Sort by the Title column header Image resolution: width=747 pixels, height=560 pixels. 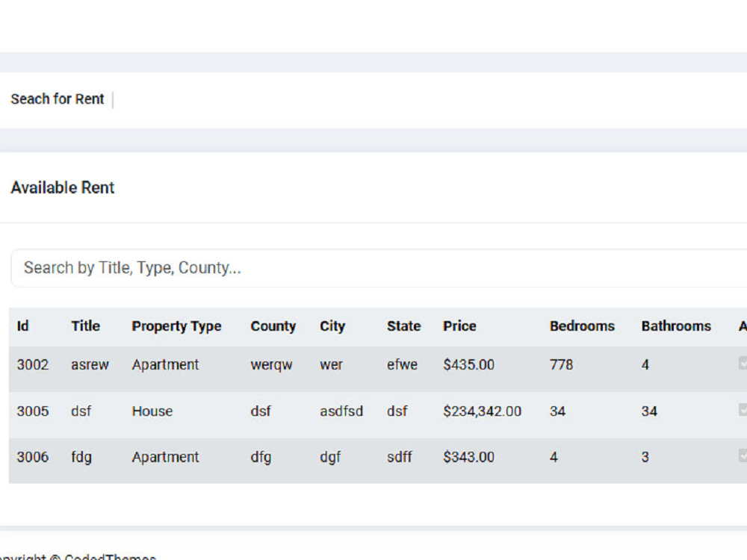point(86,326)
